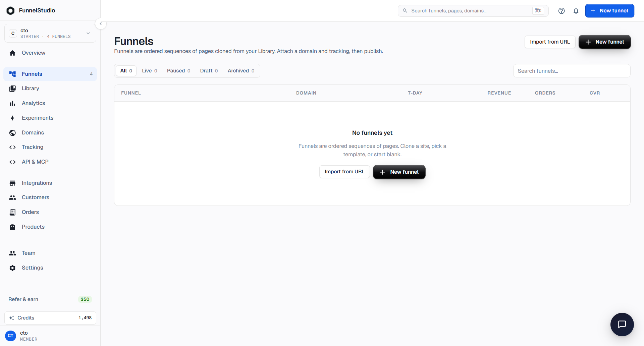Click the Customers people icon

[x=12, y=197]
